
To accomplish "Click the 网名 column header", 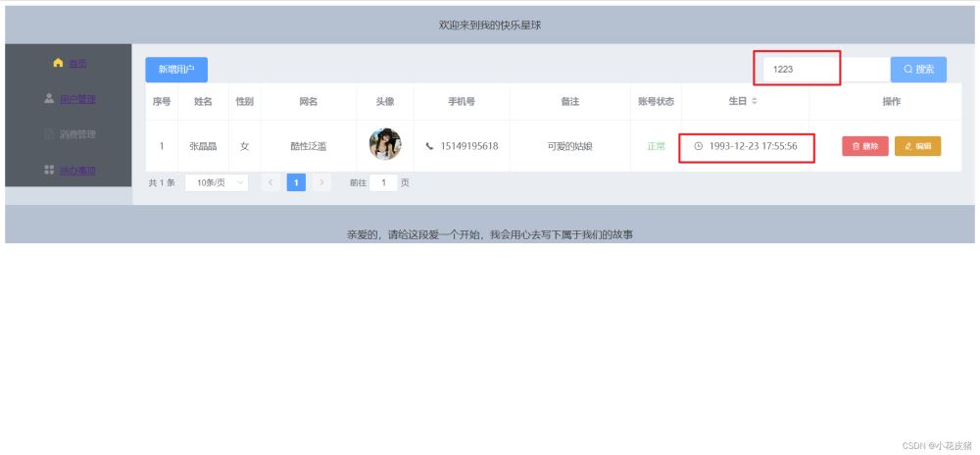I will (308, 101).
